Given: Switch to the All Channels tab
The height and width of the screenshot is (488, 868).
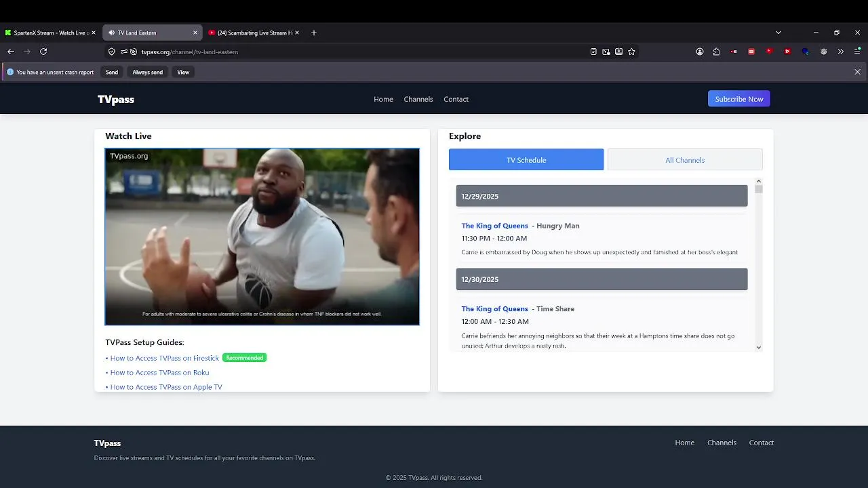Looking at the screenshot, I should tap(685, 160).
